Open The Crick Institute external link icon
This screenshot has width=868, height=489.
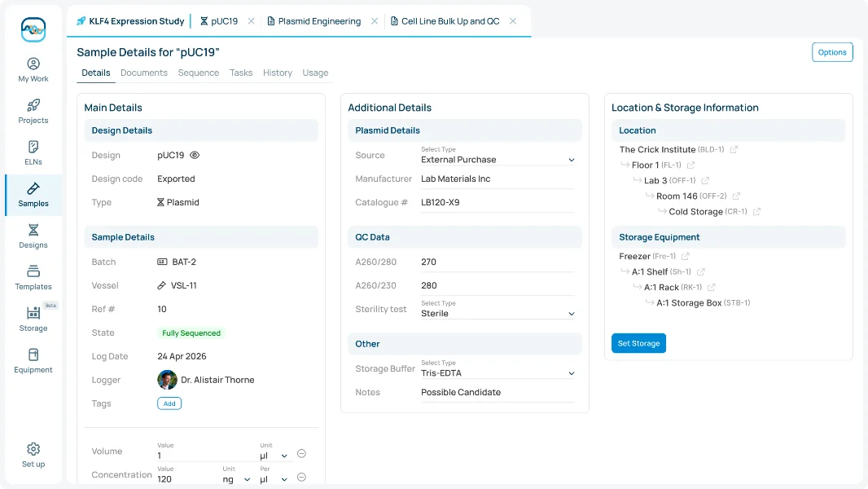tap(734, 149)
